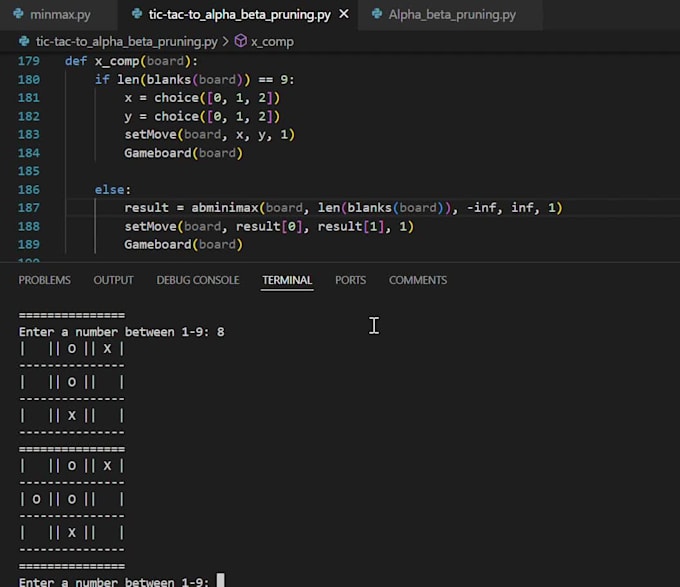This screenshot has width=680, height=587.
Task: Click the Python icon on minmax.py tab
Action: pyautogui.click(x=19, y=14)
